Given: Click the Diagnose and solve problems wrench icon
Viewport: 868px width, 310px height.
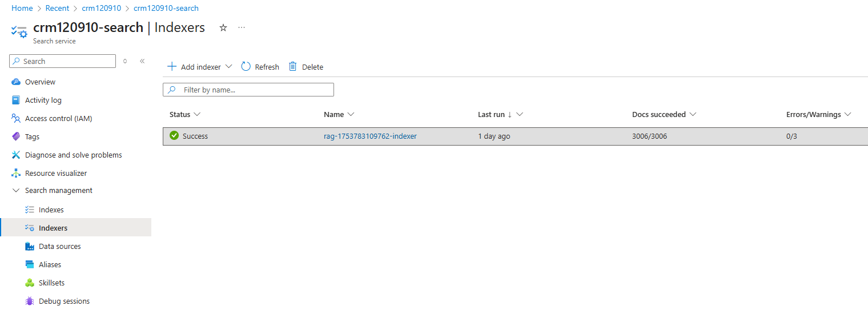Looking at the screenshot, I should (x=16, y=155).
